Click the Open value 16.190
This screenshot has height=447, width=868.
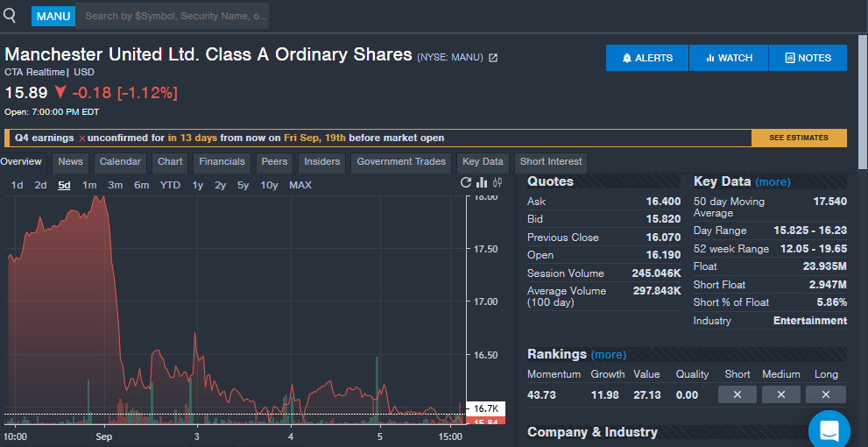tap(663, 255)
